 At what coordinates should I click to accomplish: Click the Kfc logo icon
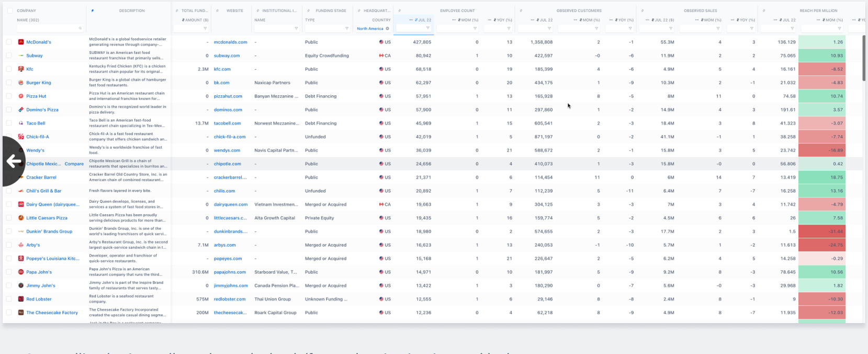[21, 69]
